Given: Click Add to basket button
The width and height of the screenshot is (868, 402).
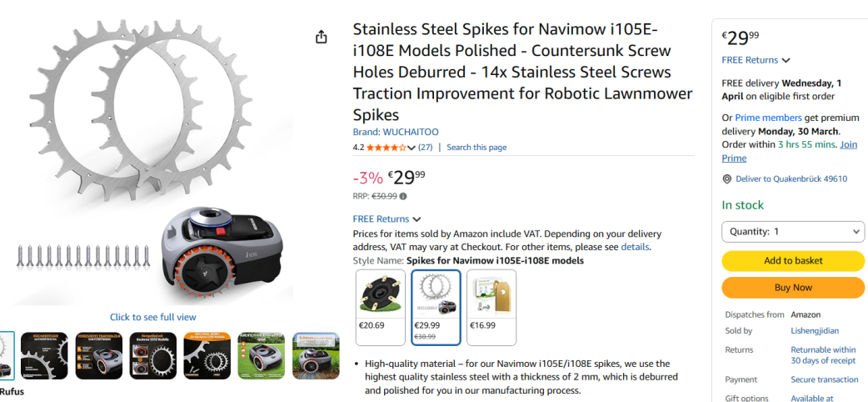Looking at the screenshot, I should [x=793, y=261].
